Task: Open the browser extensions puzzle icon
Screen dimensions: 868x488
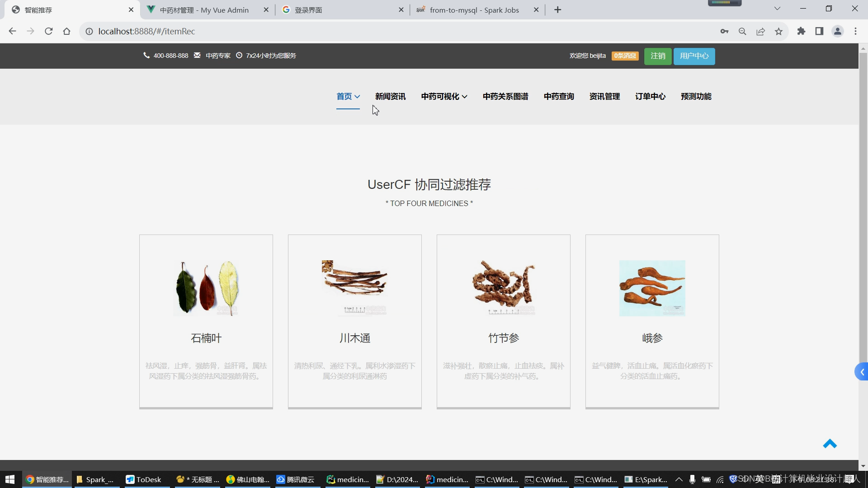Action: 801,31
